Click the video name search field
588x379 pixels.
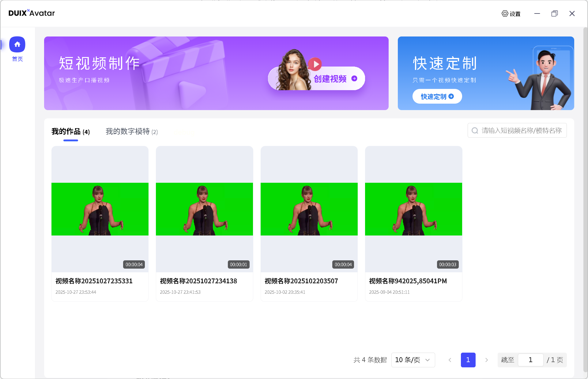pyautogui.click(x=521, y=131)
